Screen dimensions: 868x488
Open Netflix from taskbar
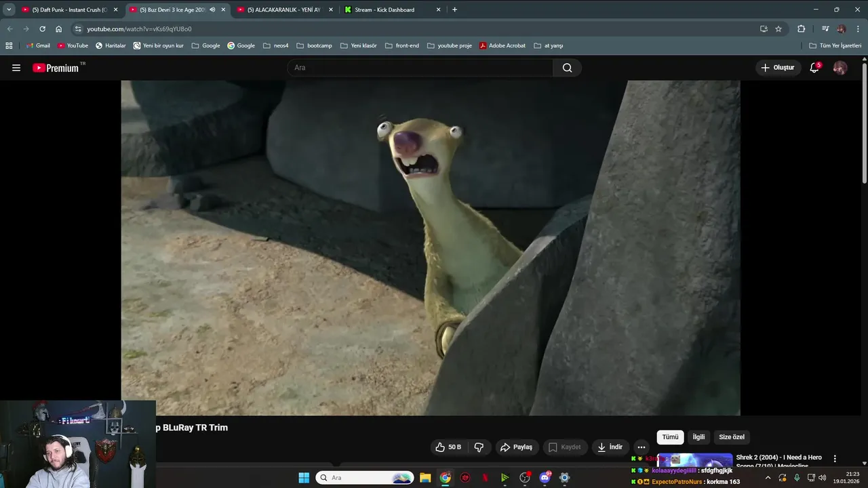(485, 478)
